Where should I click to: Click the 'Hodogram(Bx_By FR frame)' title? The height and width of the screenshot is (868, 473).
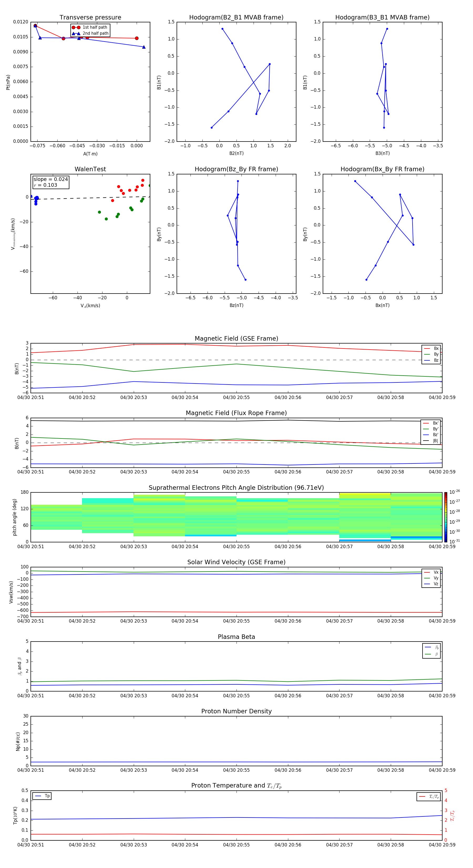(x=382, y=169)
